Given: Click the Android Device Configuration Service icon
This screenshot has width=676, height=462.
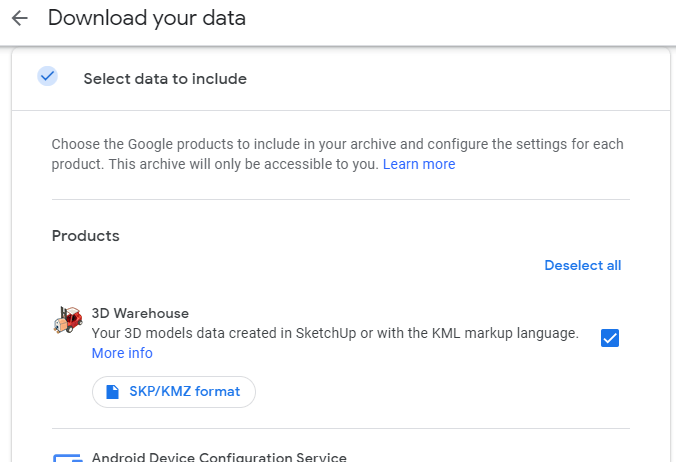Looking at the screenshot, I should (x=67, y=458).
